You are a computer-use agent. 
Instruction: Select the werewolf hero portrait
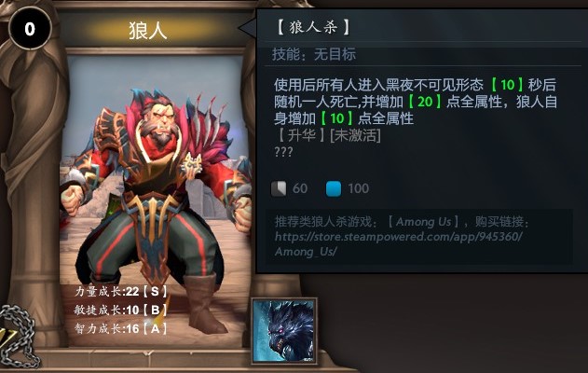tap(157, 195)
